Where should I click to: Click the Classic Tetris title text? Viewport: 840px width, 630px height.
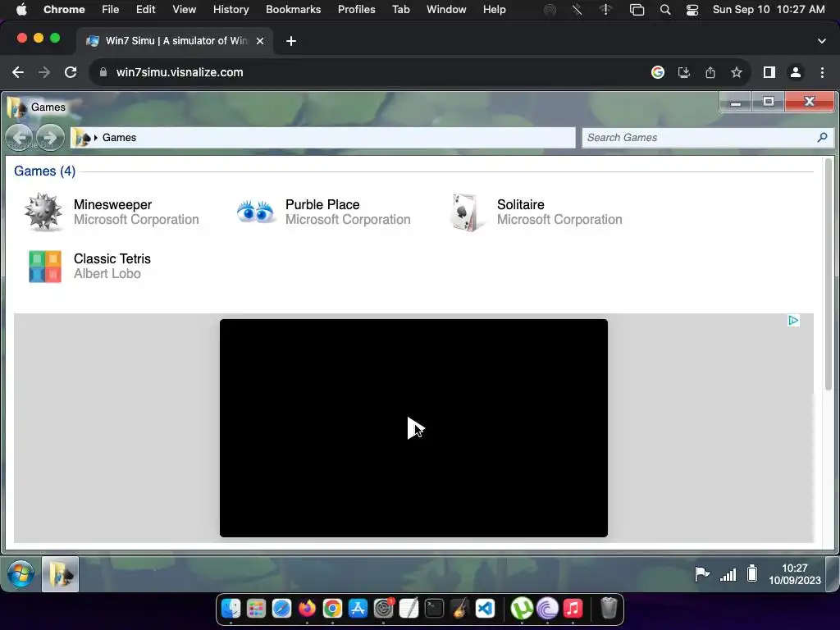112,258
